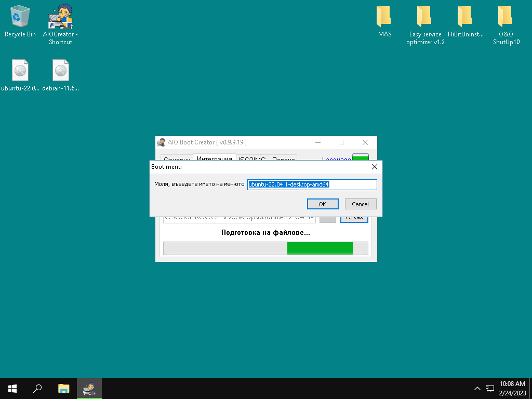This screenshot has height=399, width=532.
Task: Select the ubuntu-22.0 ISO file icon
Action: 20,75
